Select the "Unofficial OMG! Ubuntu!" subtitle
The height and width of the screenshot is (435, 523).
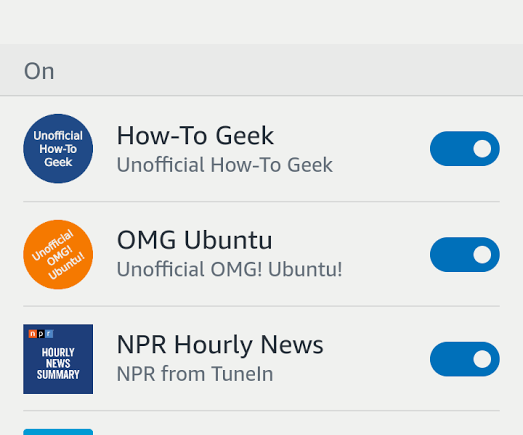tap(229, 269)
